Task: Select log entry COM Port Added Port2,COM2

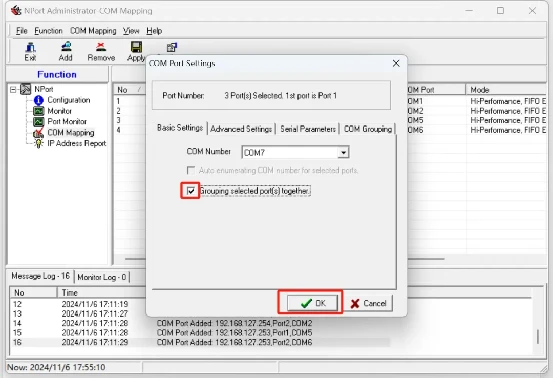Action: (235, 323)
